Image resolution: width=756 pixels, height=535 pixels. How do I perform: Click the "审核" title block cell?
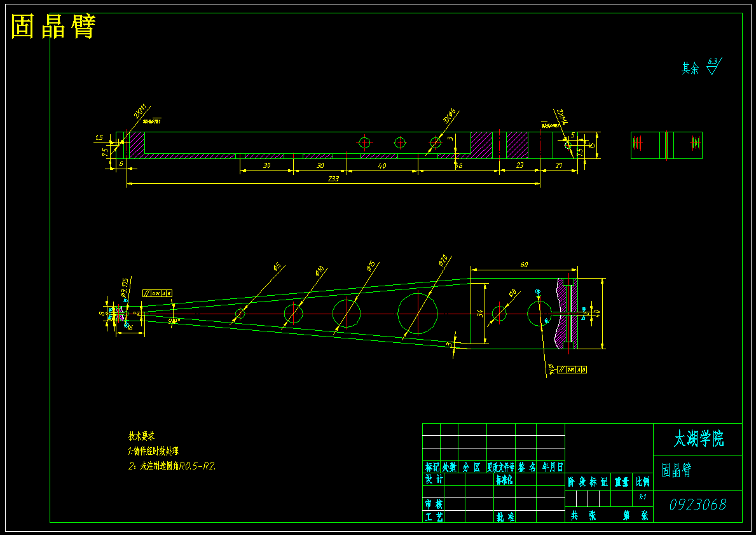point(434,504)
